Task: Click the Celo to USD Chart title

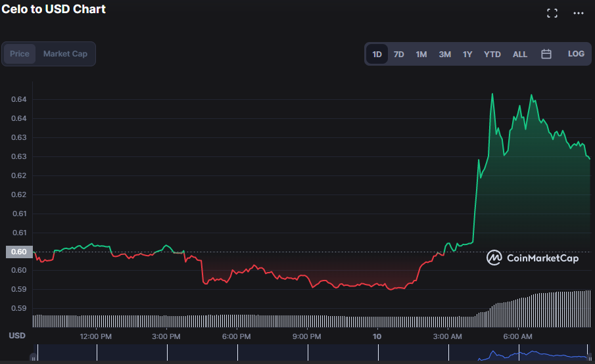Action: pyautogui.click(x=54, y=9)
